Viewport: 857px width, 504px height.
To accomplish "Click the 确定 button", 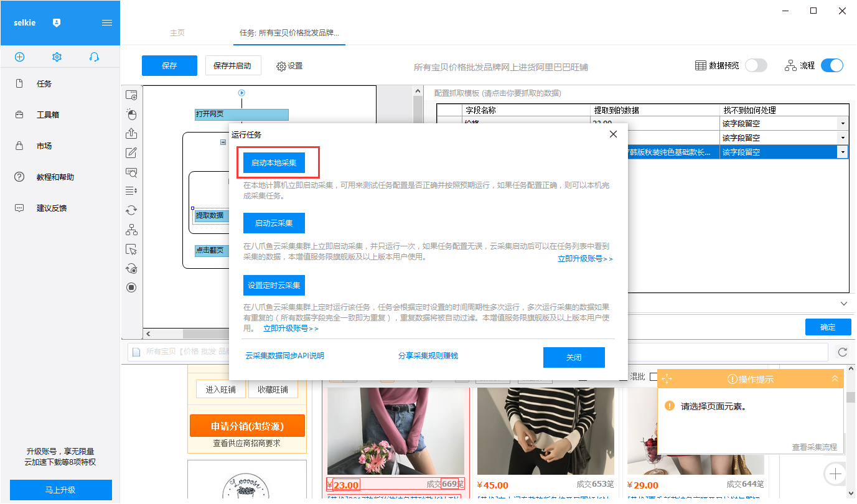I will pyautogui.click(x=828, y=327).
